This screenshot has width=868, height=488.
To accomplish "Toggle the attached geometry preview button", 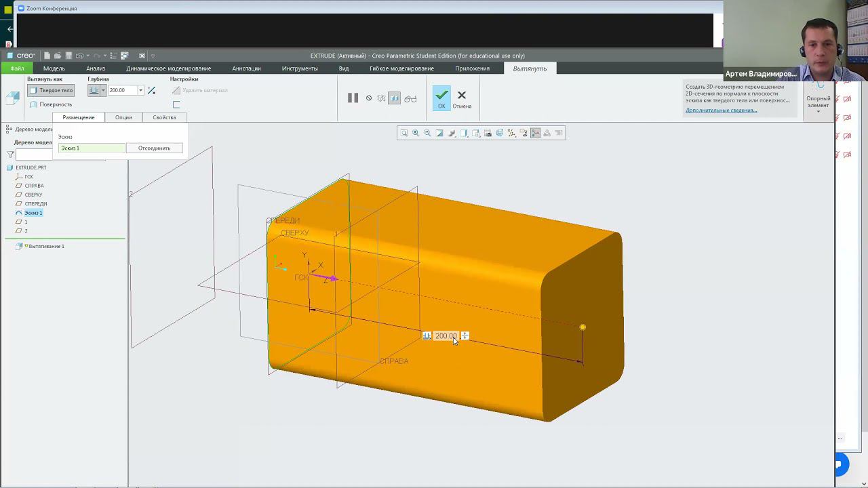I will click(394, 98).
